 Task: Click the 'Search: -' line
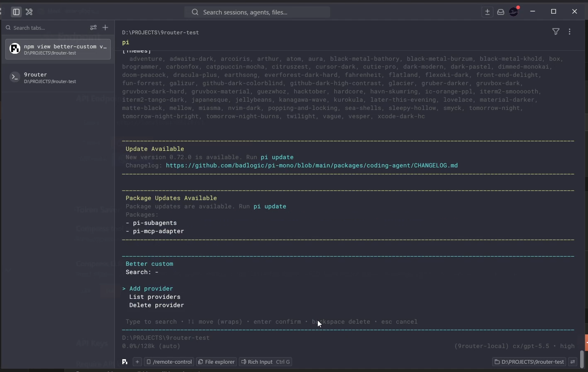coord(142,272)
